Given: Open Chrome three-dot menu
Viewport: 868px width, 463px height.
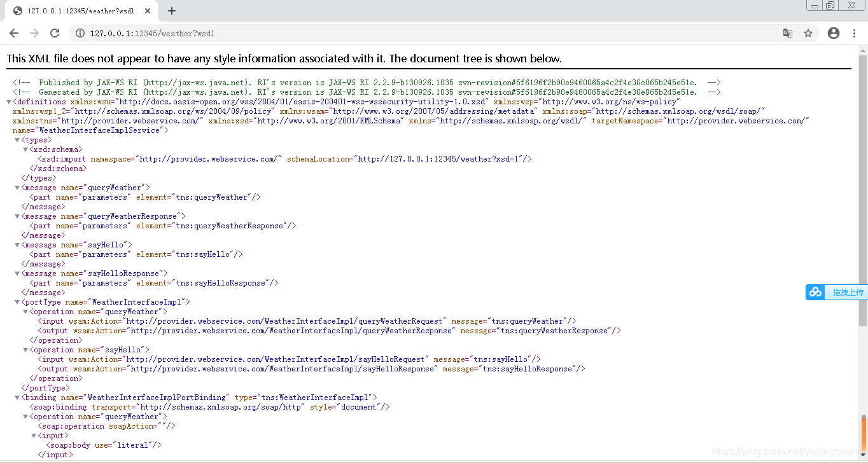Looking at the screenshot, I should [x=854, y=33].
